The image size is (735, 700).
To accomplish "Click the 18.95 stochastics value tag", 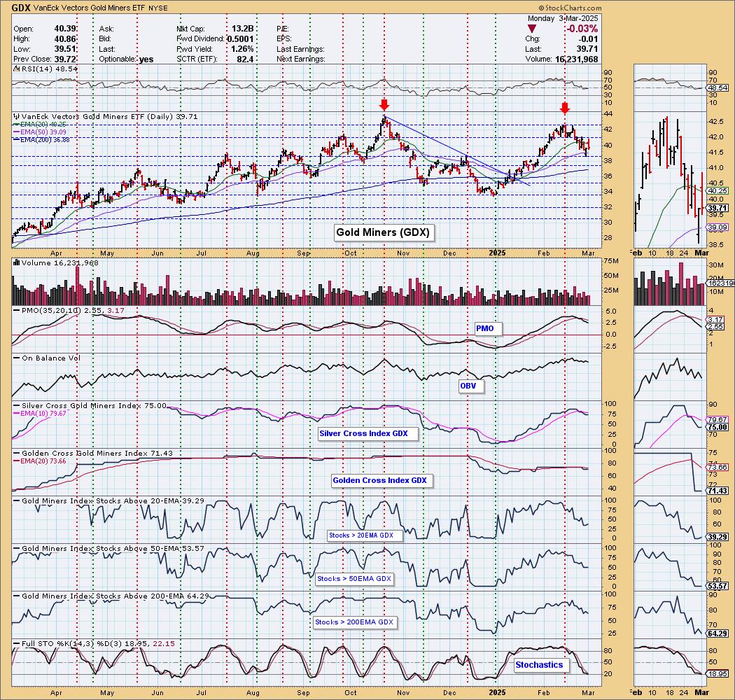I will 717,673.
